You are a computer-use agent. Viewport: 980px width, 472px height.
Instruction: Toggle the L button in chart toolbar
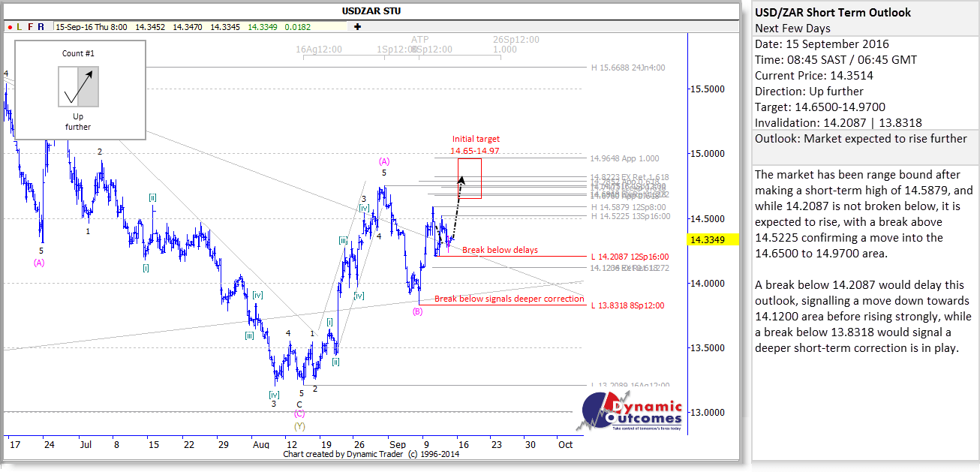point(20,27)
